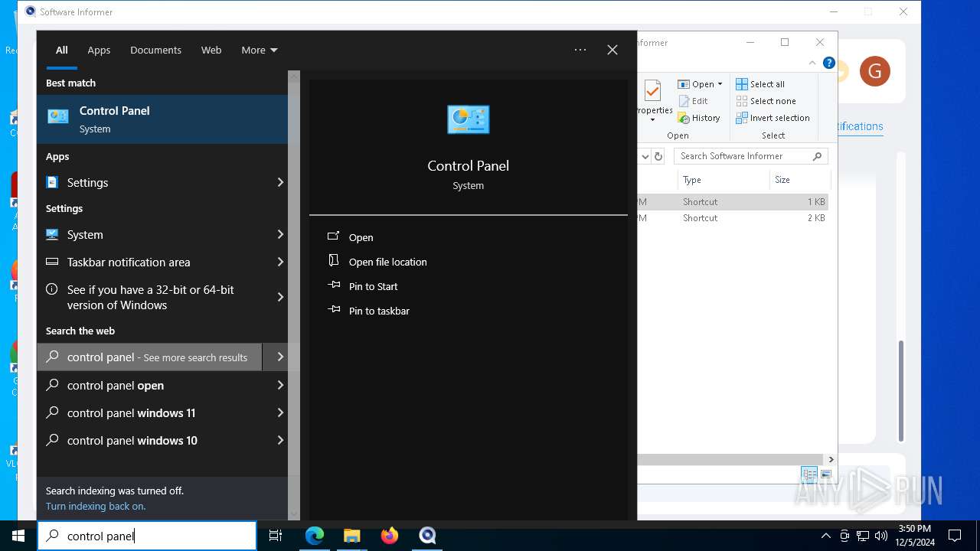Expand 'control panel open' web suggestion arrow
Image resolution: width=980 pixels, height=551 pixels.
pos(280,385)
